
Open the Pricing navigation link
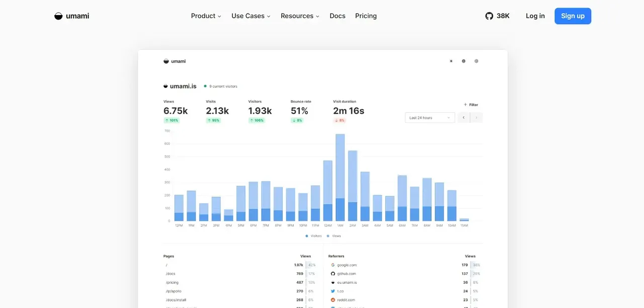366,16
